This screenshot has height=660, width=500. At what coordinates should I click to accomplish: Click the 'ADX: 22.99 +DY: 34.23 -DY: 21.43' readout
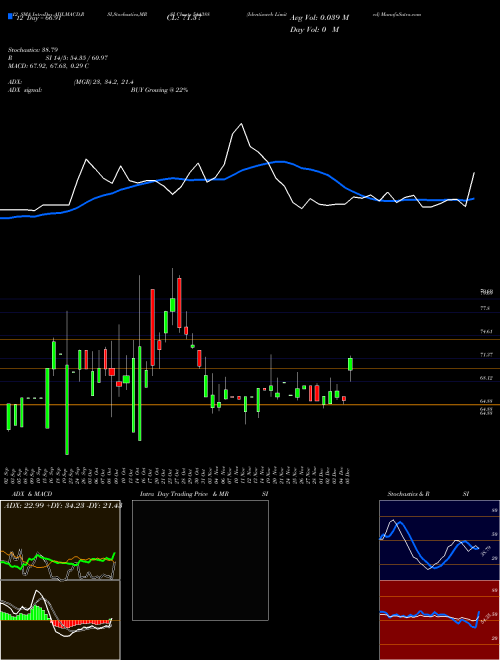point(63,506)
